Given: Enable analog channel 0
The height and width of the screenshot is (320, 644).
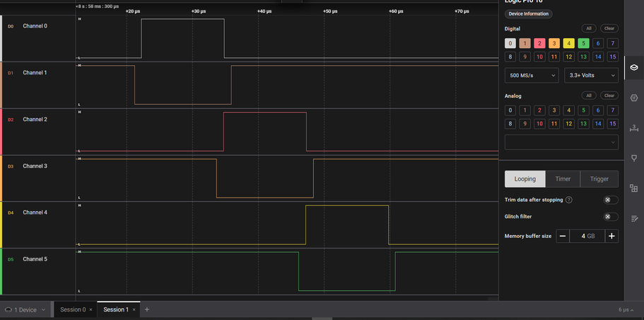Looking at the screenshot, I should 510,110.
